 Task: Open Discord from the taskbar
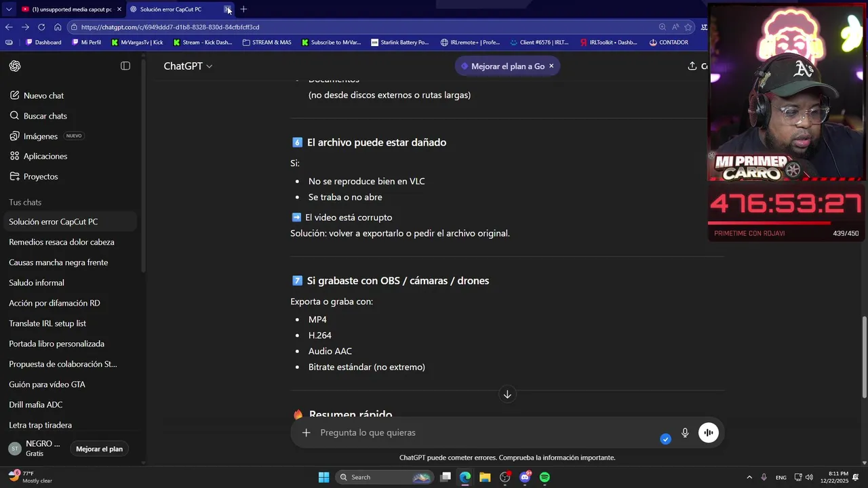pyautogui.click(x=525, y=477)
